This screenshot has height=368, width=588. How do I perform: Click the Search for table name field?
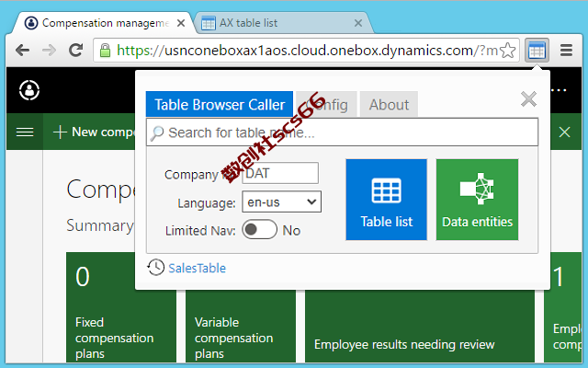click(x=342, y=132)
